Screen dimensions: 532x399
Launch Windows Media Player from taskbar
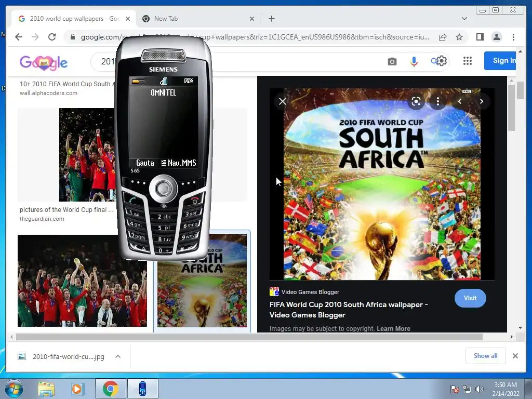(77, 389)
